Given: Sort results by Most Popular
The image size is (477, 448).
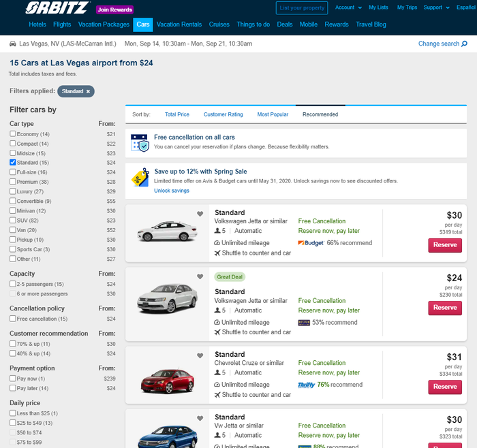Looking at the screenshot, I should pyautogui.click(x=273, y=114).
